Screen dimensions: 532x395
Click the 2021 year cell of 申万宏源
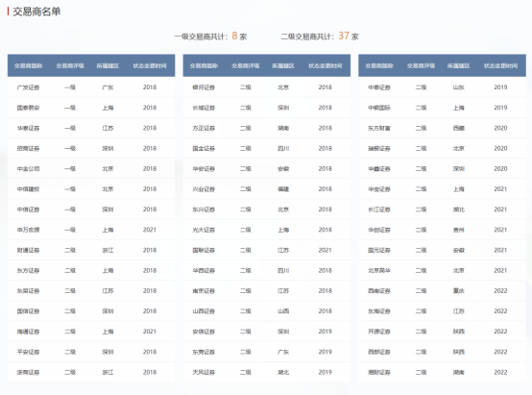pos(150,230)
